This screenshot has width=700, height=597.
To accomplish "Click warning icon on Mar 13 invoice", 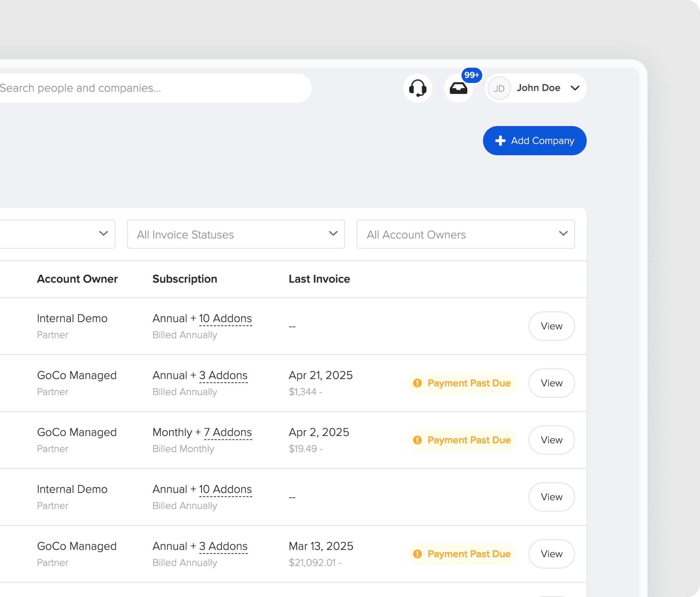I will click(x=418, y=554).
